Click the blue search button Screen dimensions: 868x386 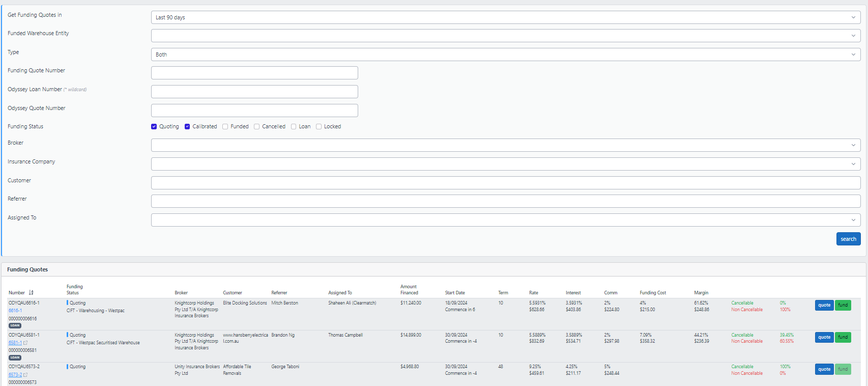pyautogui.click(x=848, y=239)
